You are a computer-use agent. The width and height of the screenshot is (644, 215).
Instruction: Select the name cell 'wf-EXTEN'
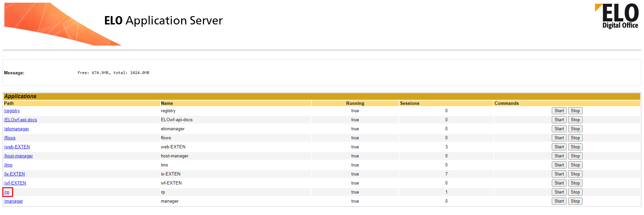click(171, 183)
